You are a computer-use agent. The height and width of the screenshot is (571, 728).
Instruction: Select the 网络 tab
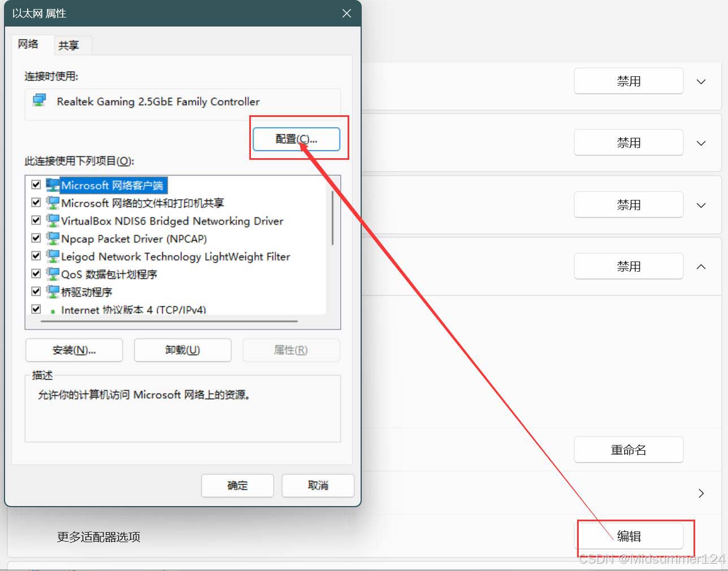28,44
